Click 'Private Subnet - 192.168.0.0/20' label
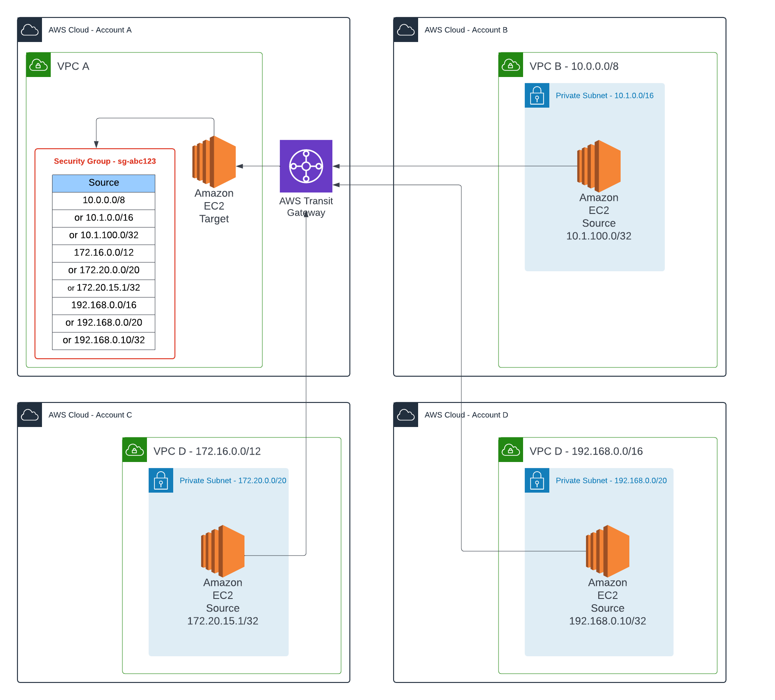The image size is (775, 700). [x=611, y=480]
